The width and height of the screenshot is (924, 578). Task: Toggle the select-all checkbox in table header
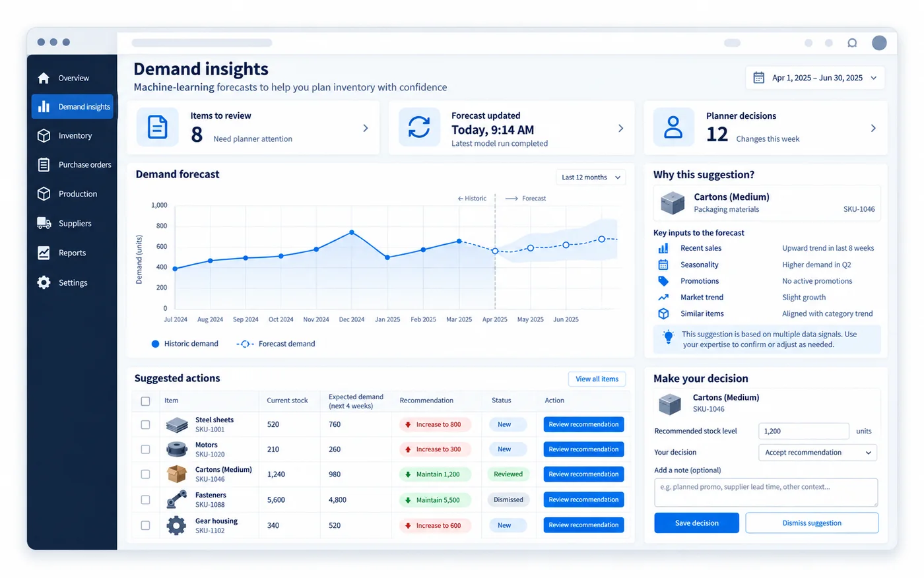point(146,401)
